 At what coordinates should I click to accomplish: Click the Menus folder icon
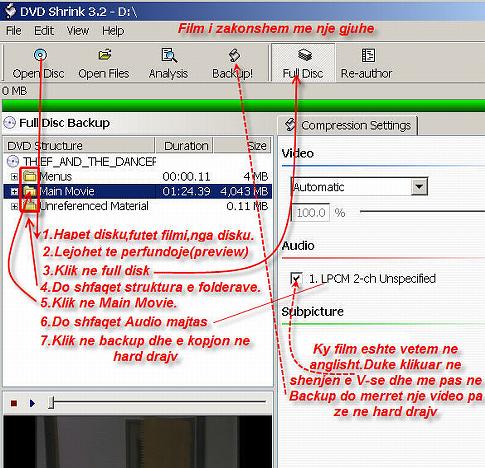(30, 176)
